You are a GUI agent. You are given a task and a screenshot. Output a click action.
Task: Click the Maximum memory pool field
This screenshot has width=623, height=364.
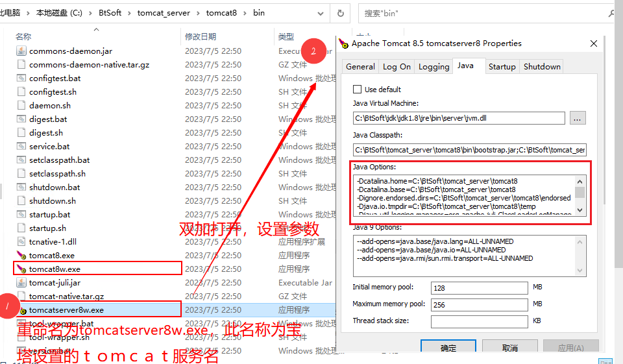tap(479, 305)
